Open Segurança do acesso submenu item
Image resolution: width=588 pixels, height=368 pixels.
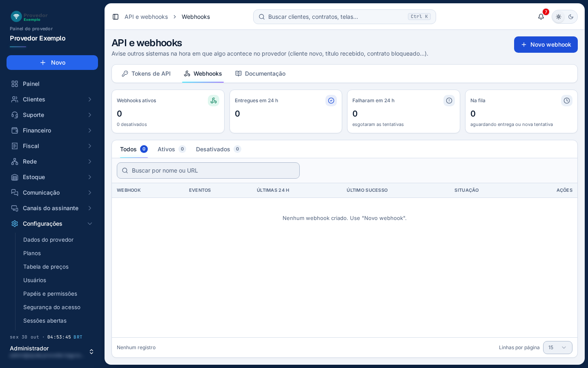click(x=52, y=307)
